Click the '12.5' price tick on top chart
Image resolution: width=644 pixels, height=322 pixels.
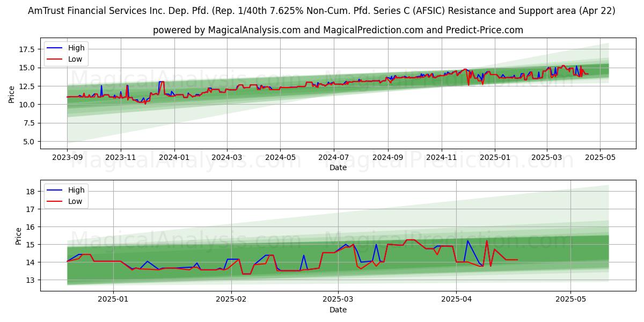[x=28, y=86]
